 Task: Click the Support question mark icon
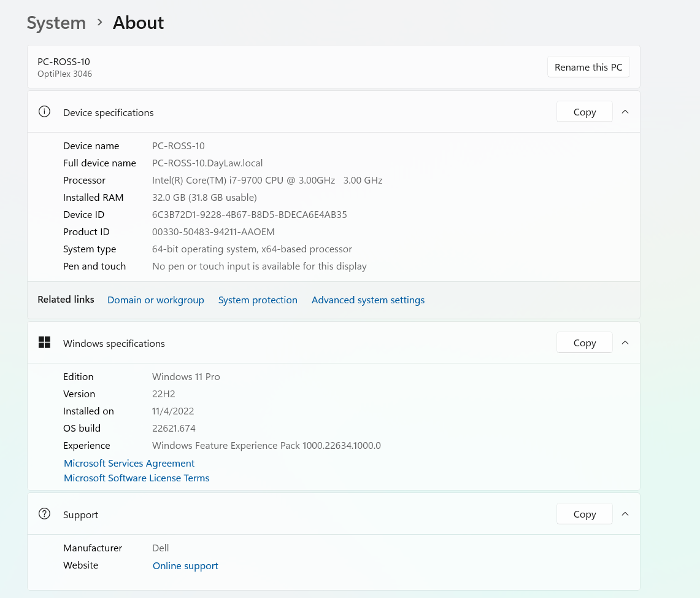click(x=44, y=514)
